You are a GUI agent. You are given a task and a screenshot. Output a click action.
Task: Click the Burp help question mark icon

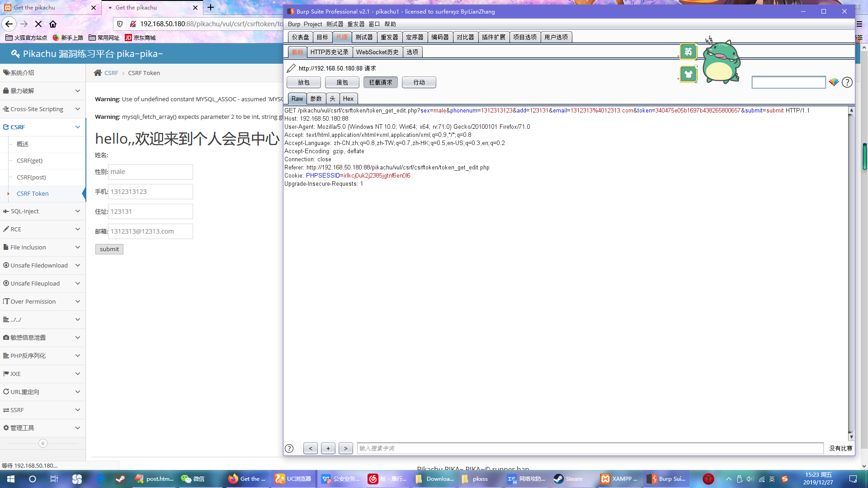(847, 82)
